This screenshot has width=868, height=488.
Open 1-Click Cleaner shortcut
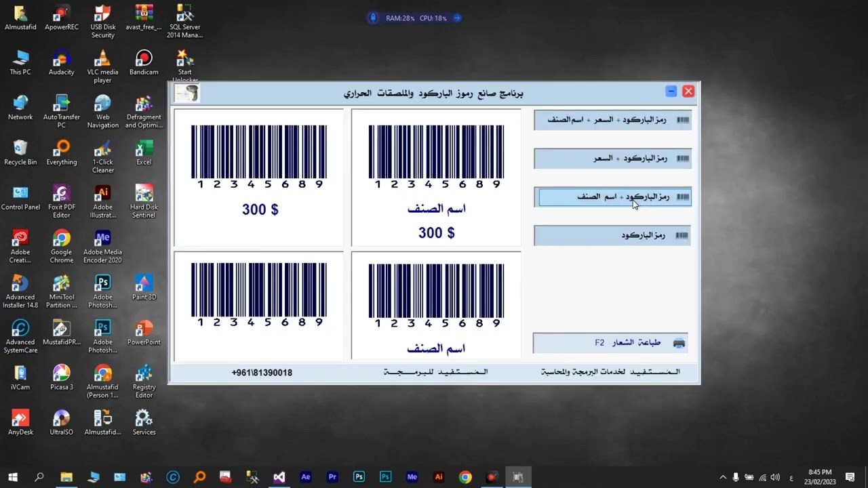(x=103, y=157)
